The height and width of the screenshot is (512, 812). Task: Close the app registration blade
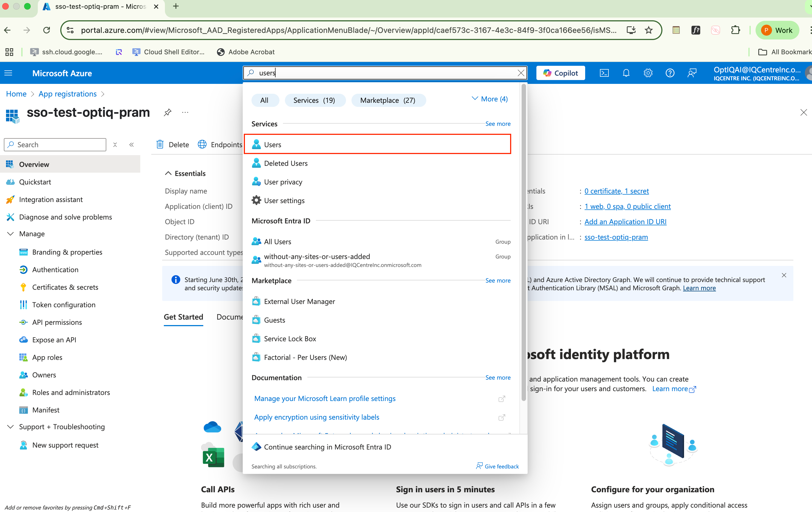pyautogui.click(x=804, y=112)
